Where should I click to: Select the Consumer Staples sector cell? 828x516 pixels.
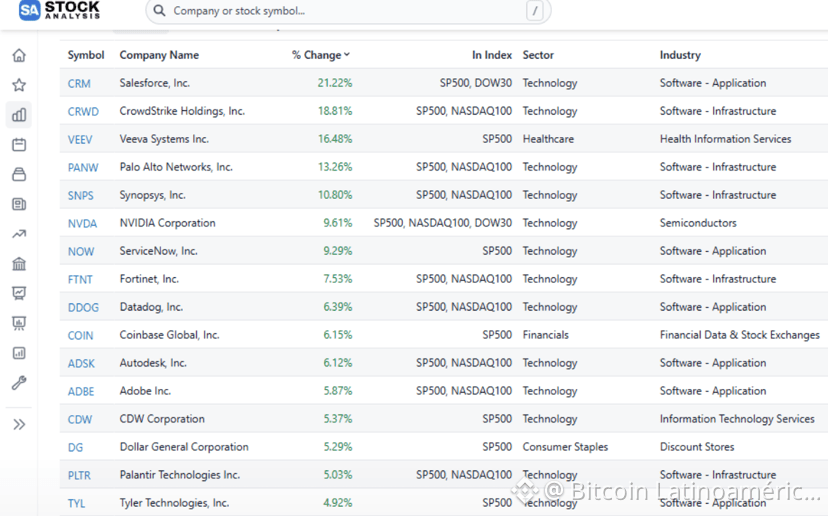coord(565,447)
